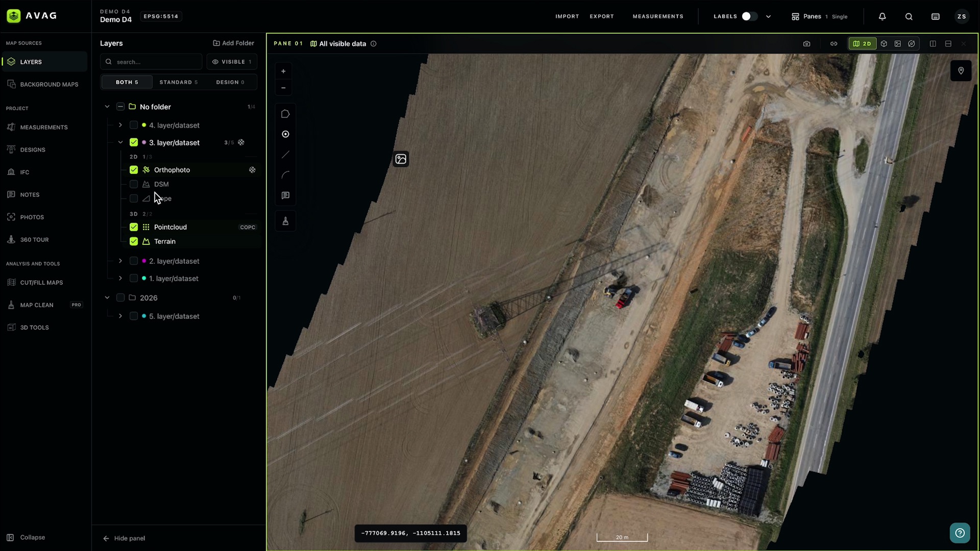Select the line drawing tool

tap(285, 155)
